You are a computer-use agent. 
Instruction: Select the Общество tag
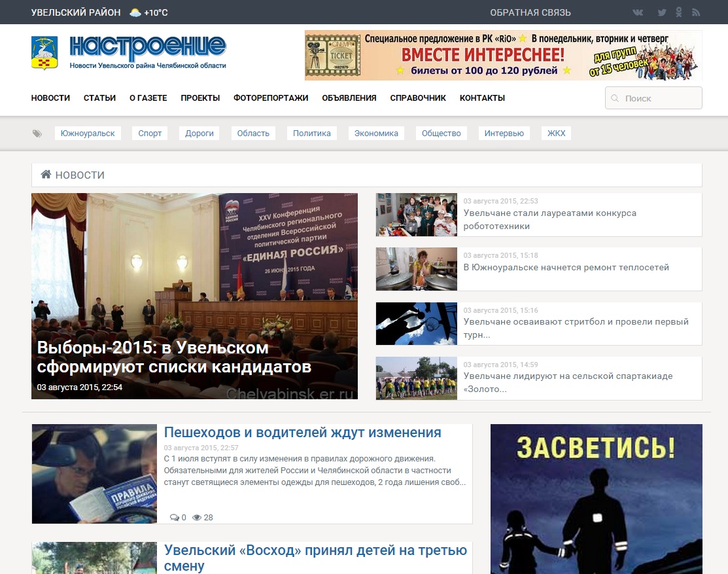441,134
